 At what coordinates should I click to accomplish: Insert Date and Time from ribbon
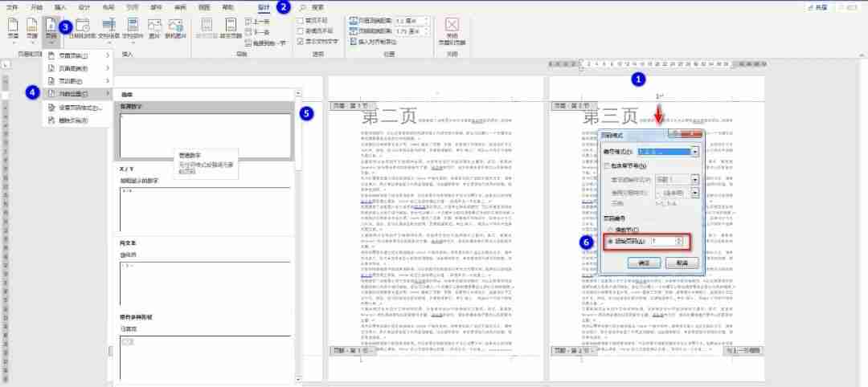pos(82,29)
